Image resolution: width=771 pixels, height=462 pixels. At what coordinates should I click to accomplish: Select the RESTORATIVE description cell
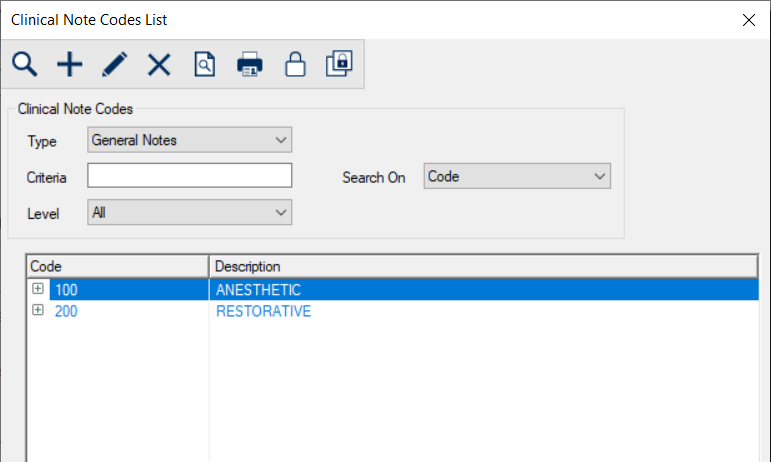[x=263, y=312]
